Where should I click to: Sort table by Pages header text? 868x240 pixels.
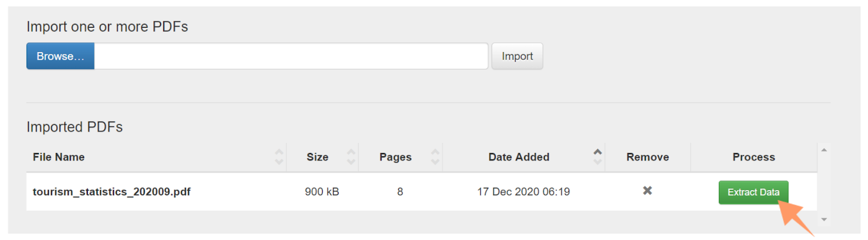[x=395, y=157]
